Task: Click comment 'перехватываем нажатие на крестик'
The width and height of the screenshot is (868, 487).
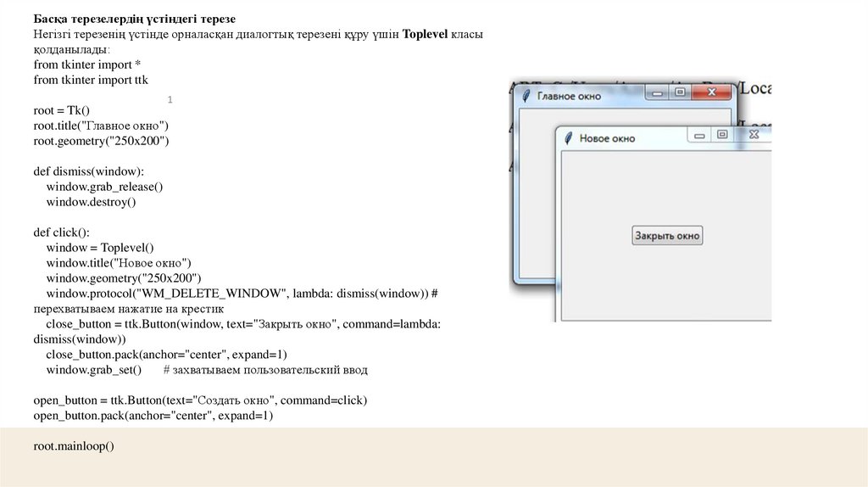Action: click(x=129, y=309)
